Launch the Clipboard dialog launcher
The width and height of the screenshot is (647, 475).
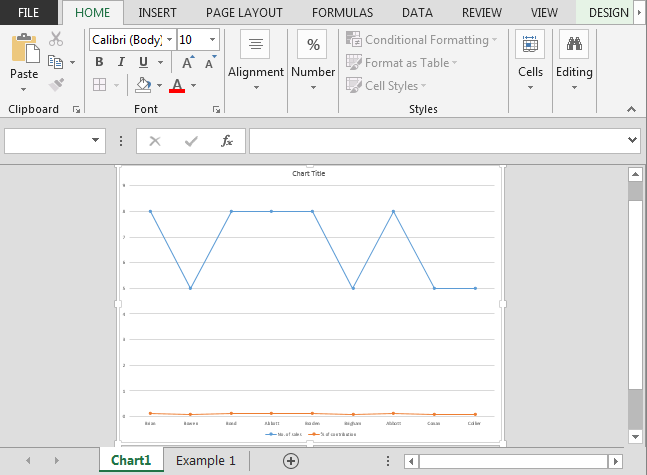pyautogui.click(x=76, y=109)
